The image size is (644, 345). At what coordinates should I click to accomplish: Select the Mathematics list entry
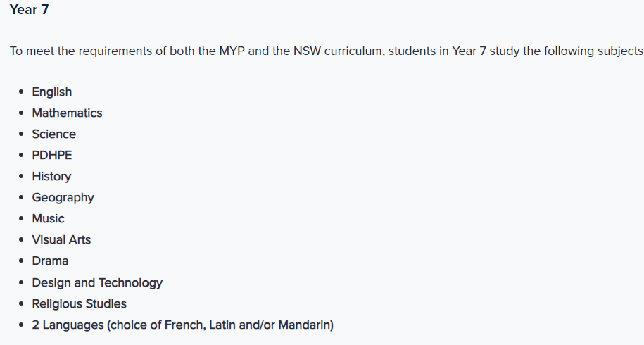[67, 113]
